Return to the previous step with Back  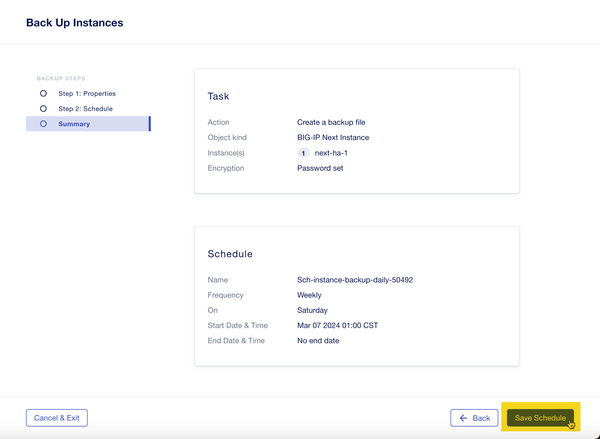click(474, 418)
